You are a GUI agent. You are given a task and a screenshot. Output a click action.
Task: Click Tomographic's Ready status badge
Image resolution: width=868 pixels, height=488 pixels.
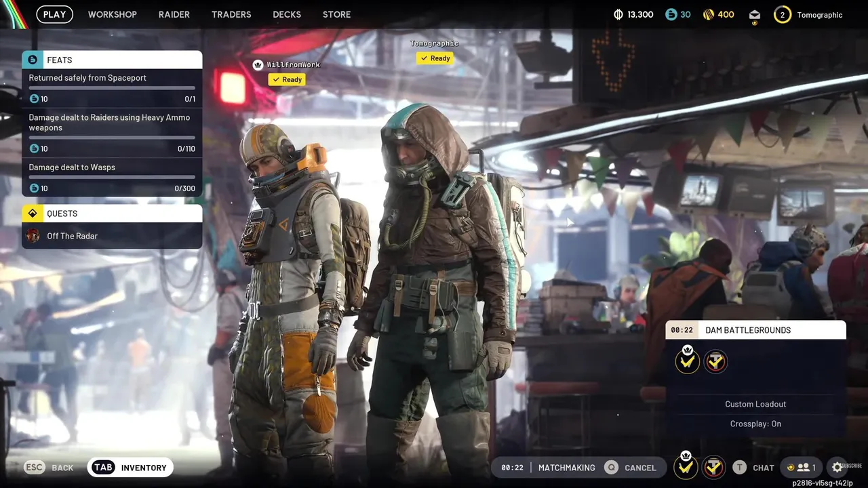pyautogui.click(x=435, y=58)
